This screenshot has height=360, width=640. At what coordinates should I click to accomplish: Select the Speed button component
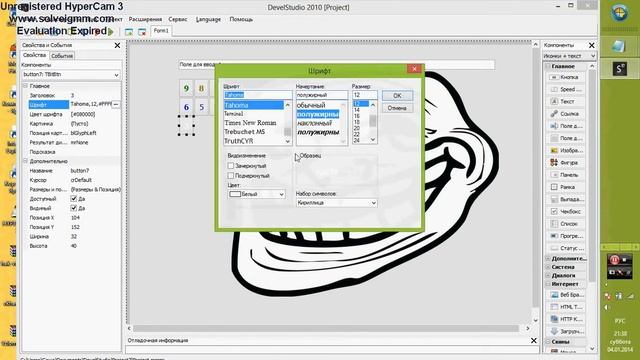click(565, 89)
